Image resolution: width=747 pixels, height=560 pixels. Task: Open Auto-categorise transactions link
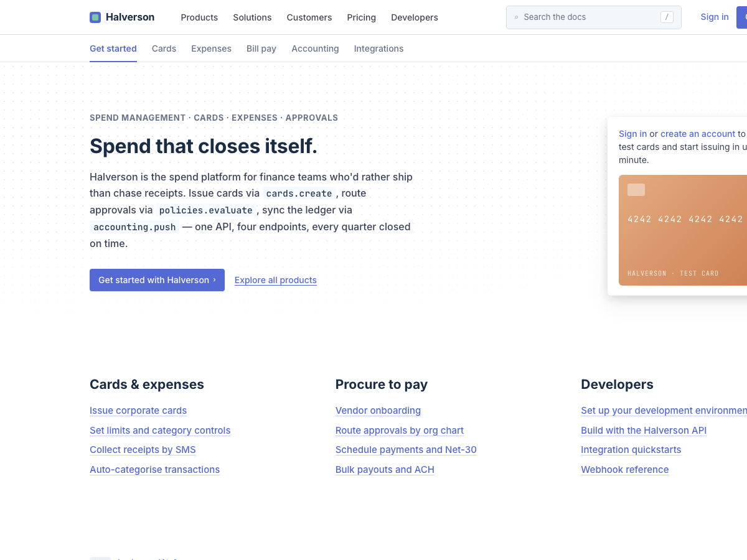tap(154, 470)
